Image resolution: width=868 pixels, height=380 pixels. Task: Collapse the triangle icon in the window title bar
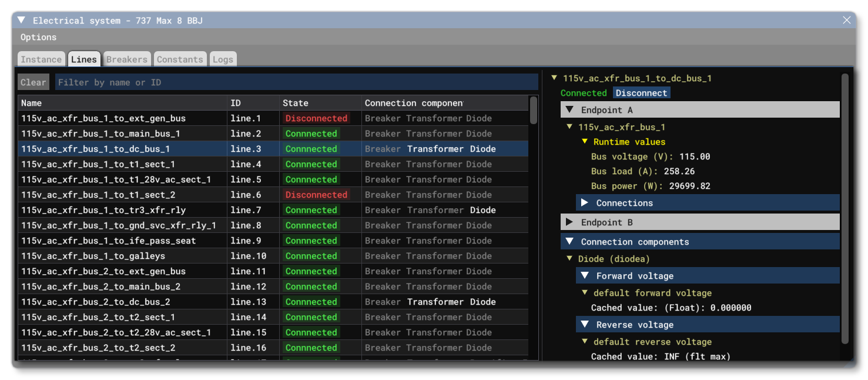22,20
